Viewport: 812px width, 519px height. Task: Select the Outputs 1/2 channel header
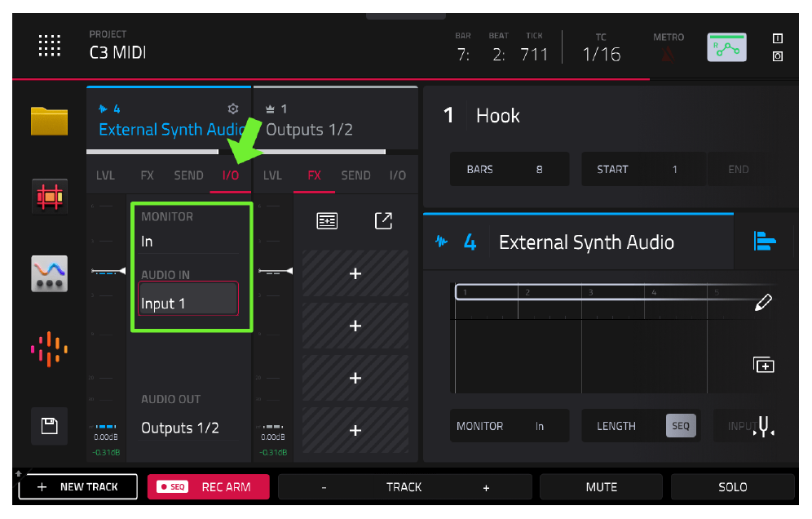(336, 119)
